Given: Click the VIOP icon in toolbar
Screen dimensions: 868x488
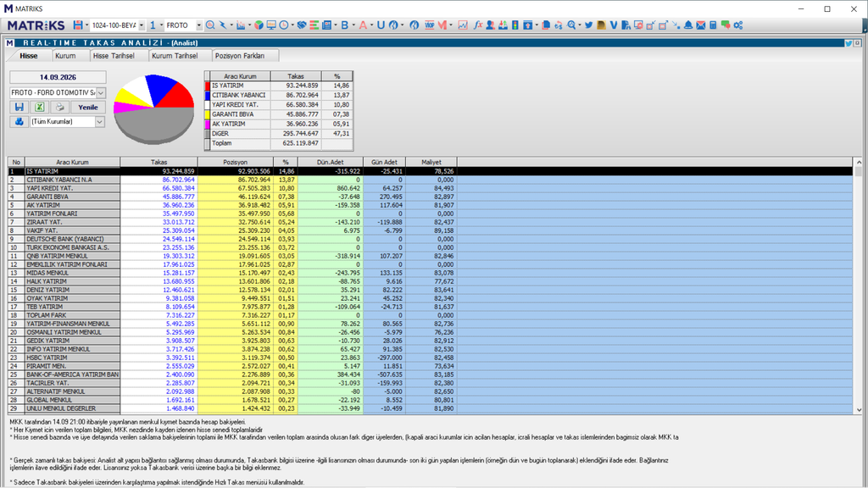Looking at the screenshot, I should (430, 25).
